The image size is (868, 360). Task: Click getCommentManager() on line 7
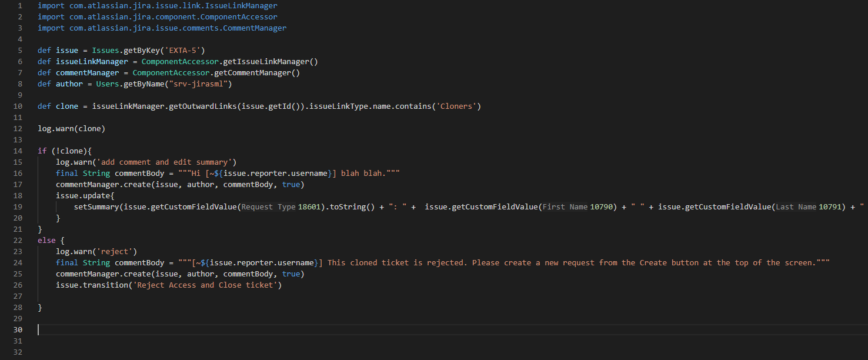[256, 72]
